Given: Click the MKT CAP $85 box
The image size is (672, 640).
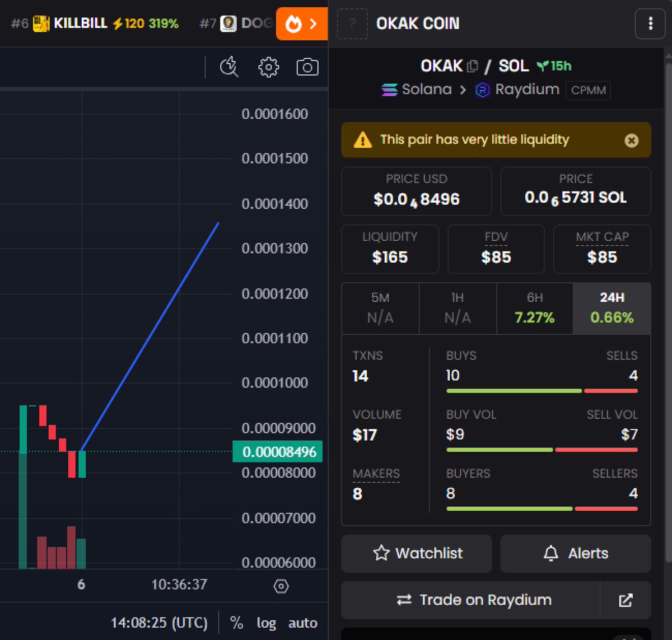Looking at the screenshot, I should coord(602,249).
